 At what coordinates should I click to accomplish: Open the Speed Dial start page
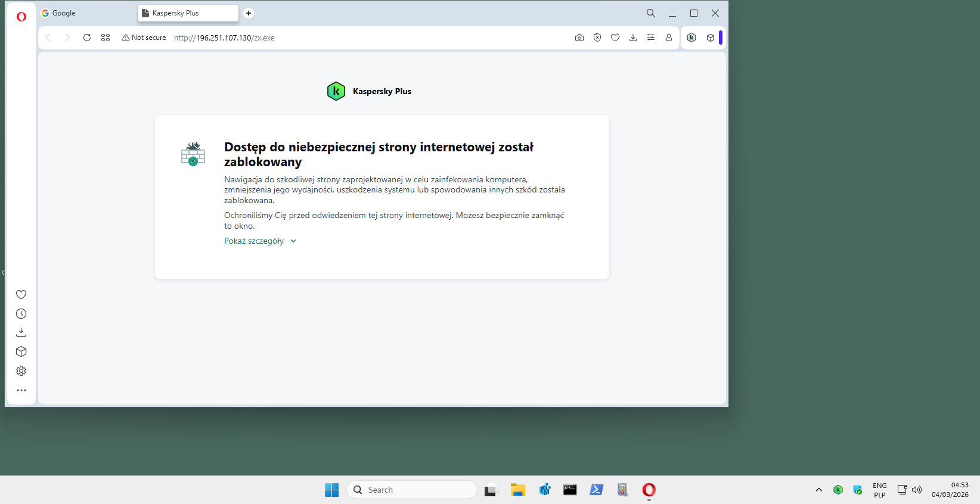(106, 38)
